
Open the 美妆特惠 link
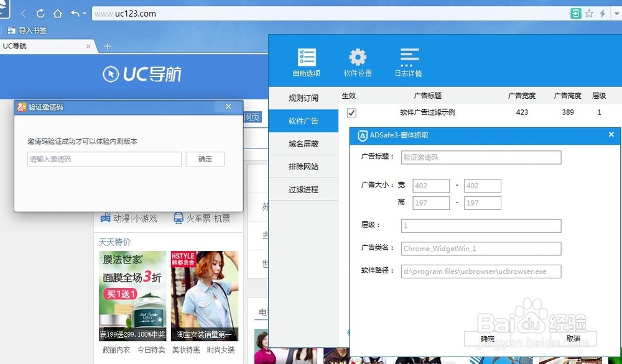[x=186, y=350]
